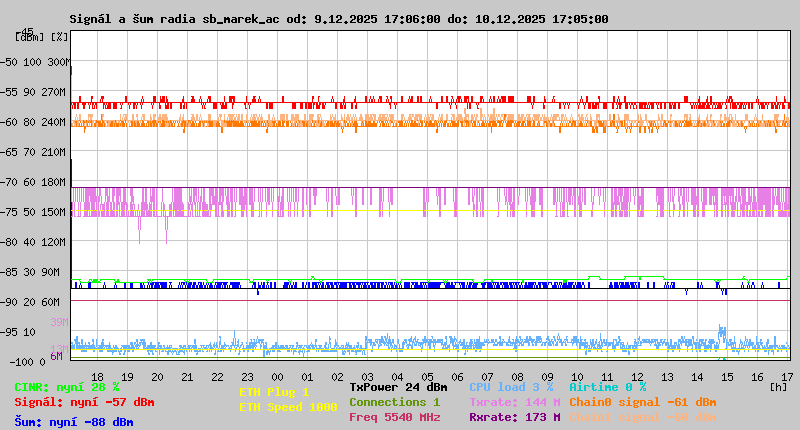Select the ETH Plug 1 legend text
This screenshot has height=430, width=800.
[x=274, y=392]
